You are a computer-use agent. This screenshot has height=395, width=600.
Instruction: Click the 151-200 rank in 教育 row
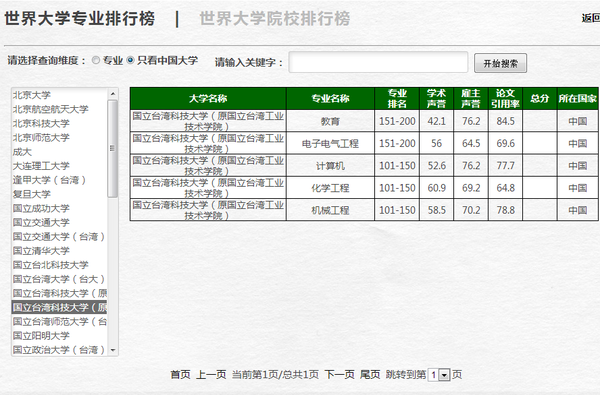pyautogui.click(x=397, y=121)
